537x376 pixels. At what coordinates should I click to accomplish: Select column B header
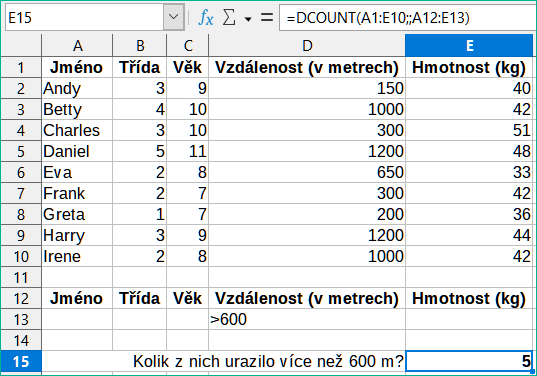click(140, 46)
